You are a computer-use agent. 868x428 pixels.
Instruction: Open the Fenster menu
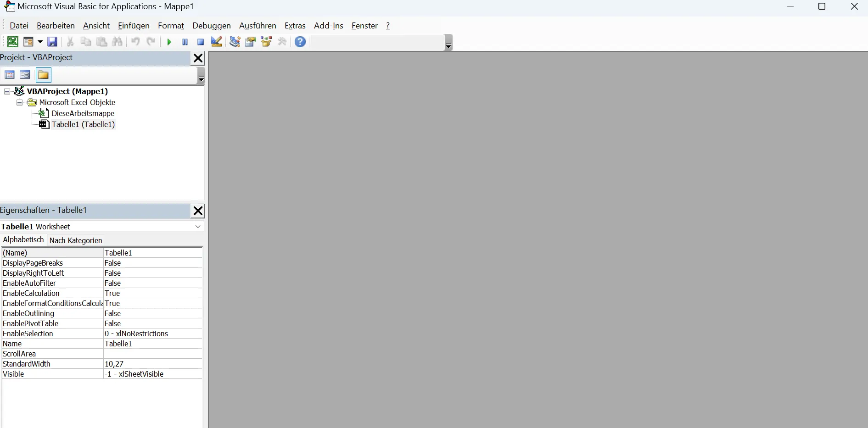point(364,26)
